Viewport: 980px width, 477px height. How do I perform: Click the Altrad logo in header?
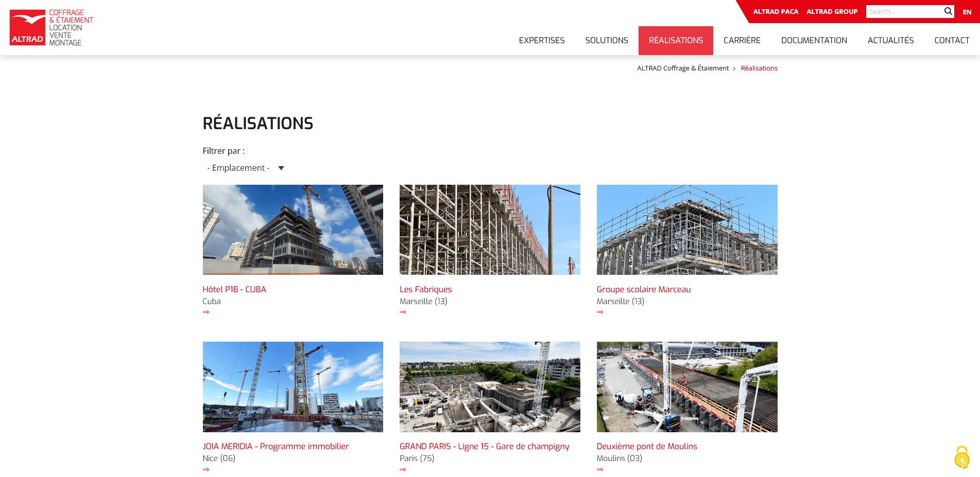tap(51, 27)
